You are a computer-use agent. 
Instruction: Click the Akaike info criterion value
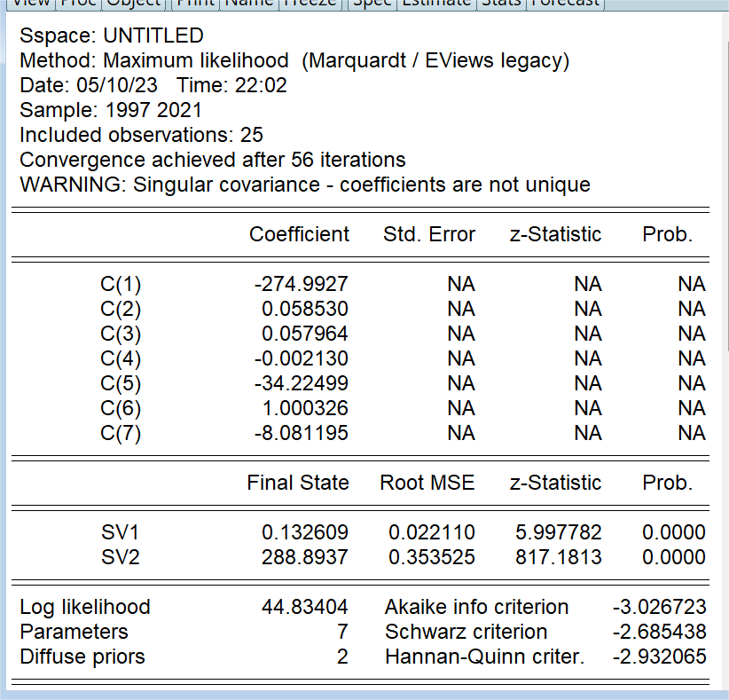[660, 607]
